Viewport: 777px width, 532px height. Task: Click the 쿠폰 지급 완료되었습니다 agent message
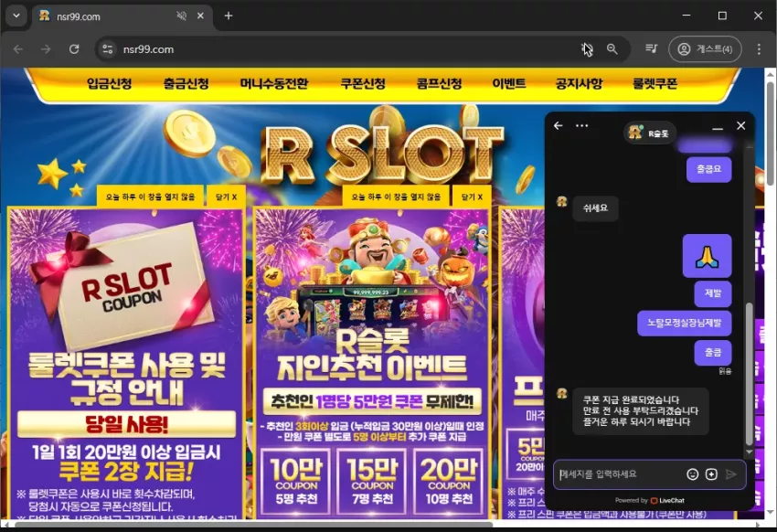pyautogui.click(x=640, y=411)
